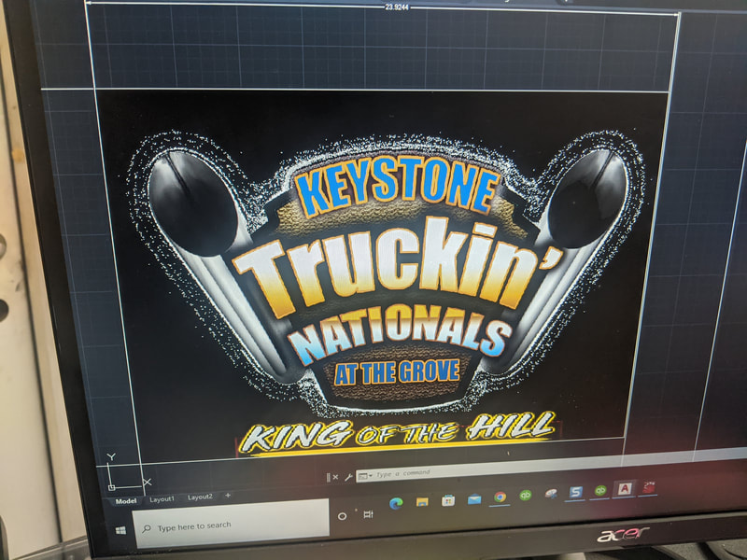
Task: Expand recent commands dropdown in command line
Action: click(x=365, y=476)
